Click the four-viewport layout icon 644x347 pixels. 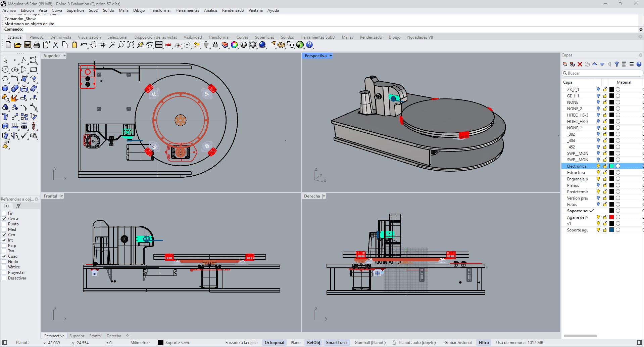(x=159, y=45)
